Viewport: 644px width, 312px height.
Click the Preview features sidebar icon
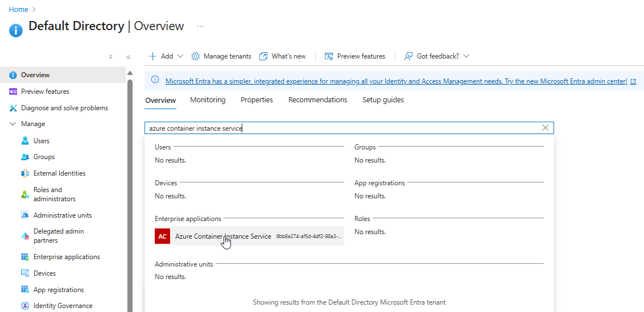pyautogui.click(x=13, y=91)
